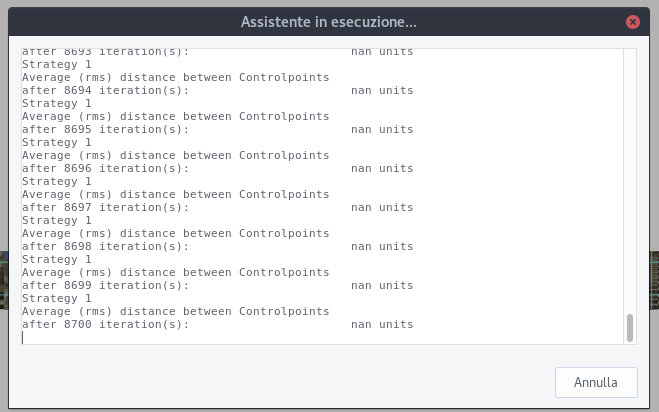Click the scrollbar track above the thumb
Image resolution: width=659 pixels, height=412 pixels.
click(629, 180)
